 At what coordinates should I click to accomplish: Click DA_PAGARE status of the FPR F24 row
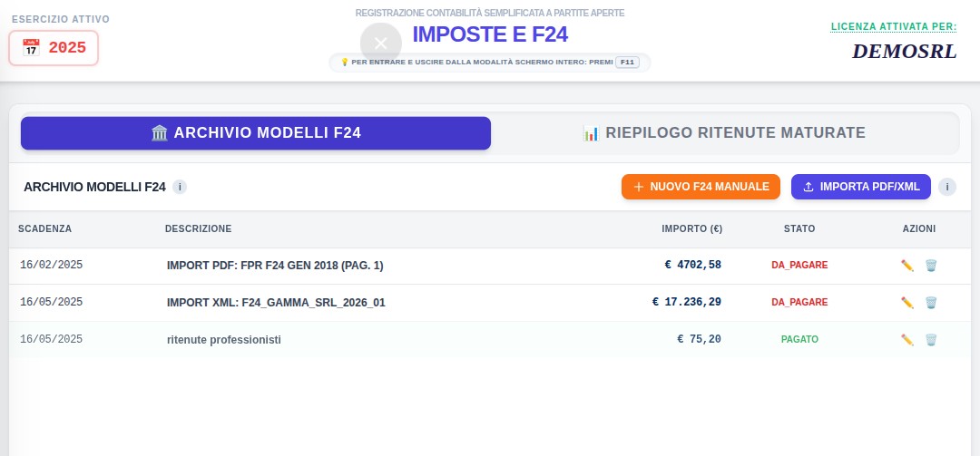click(x=799, y=266)
